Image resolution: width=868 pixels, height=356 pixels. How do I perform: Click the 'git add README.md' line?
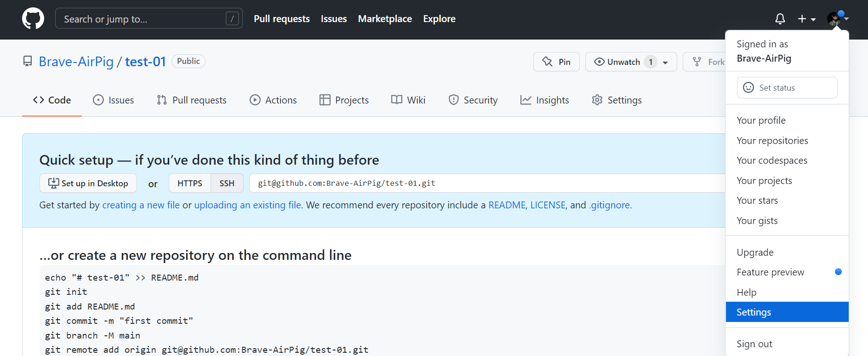90,307
